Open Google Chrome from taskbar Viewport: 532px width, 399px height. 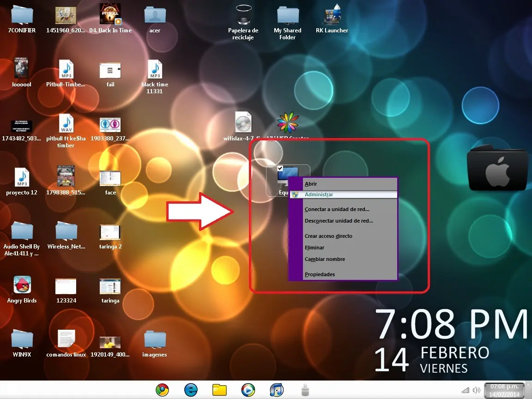point(162,390)
